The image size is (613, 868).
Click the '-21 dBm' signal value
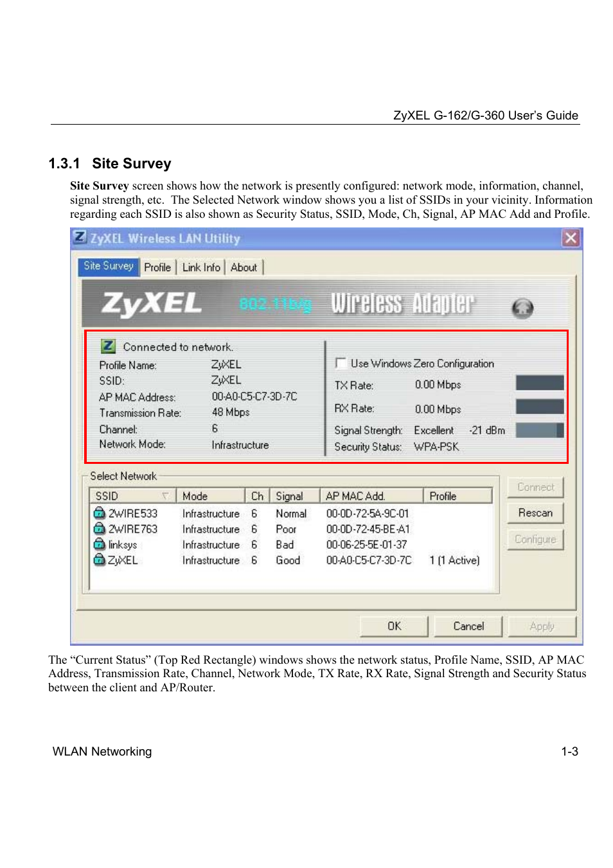(x=487, y=430)
